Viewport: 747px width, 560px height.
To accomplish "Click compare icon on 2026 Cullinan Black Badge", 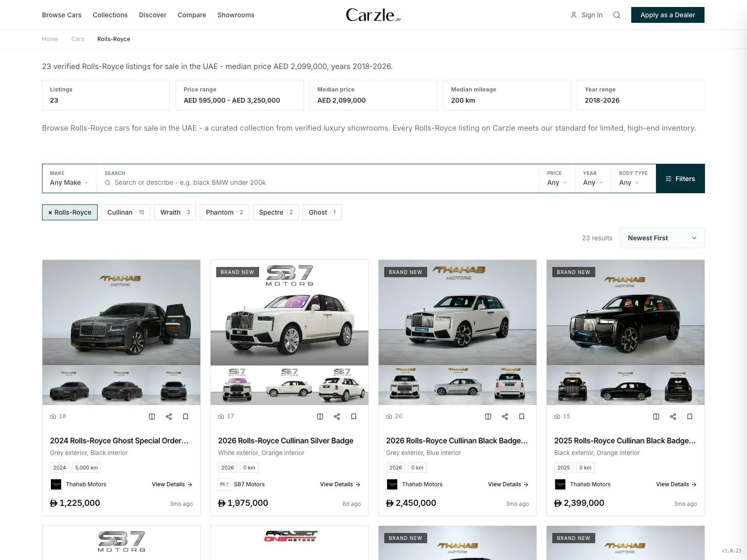I will click(488, 416).
